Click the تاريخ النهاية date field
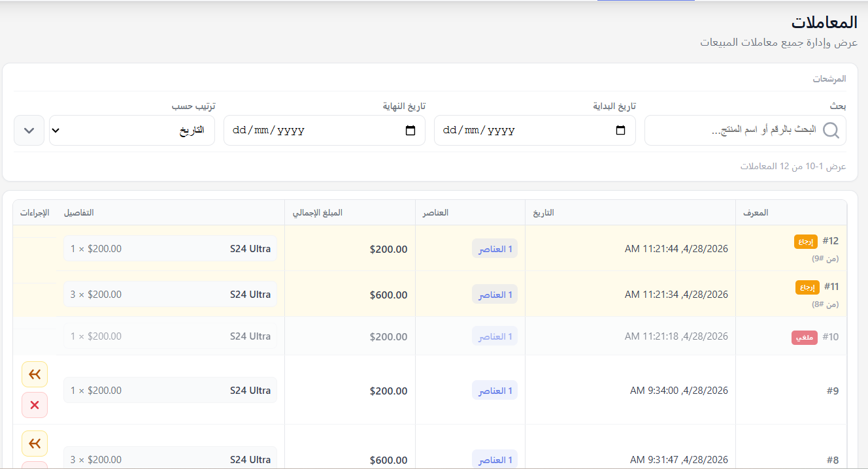Viewport: 868px width, 469px height. (x=324, y=130)
